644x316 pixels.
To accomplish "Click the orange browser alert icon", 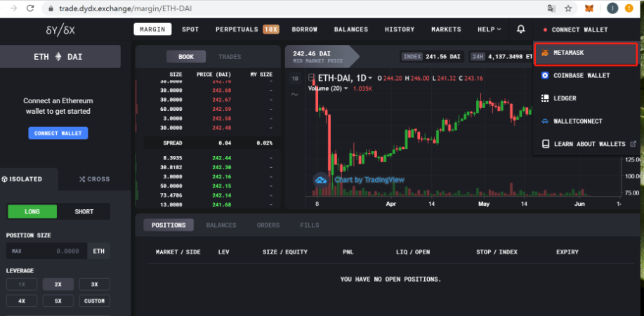I will (629, 8).
